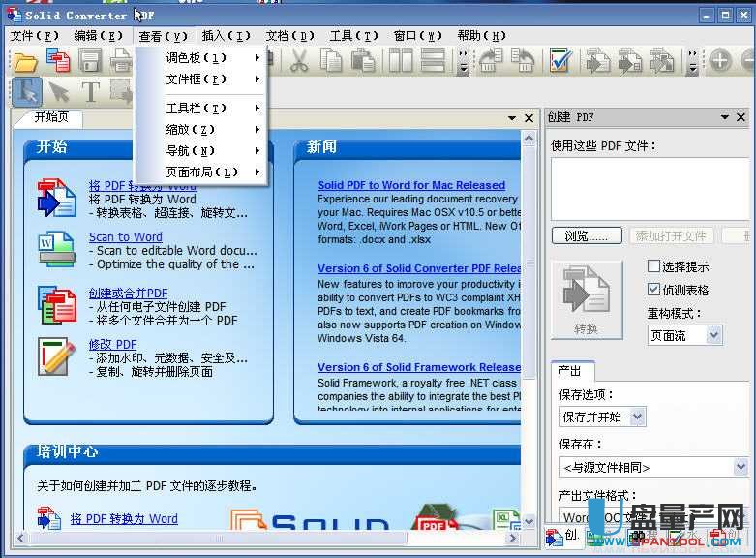Select the arrow pointer tool

click(x=59, y=92)
